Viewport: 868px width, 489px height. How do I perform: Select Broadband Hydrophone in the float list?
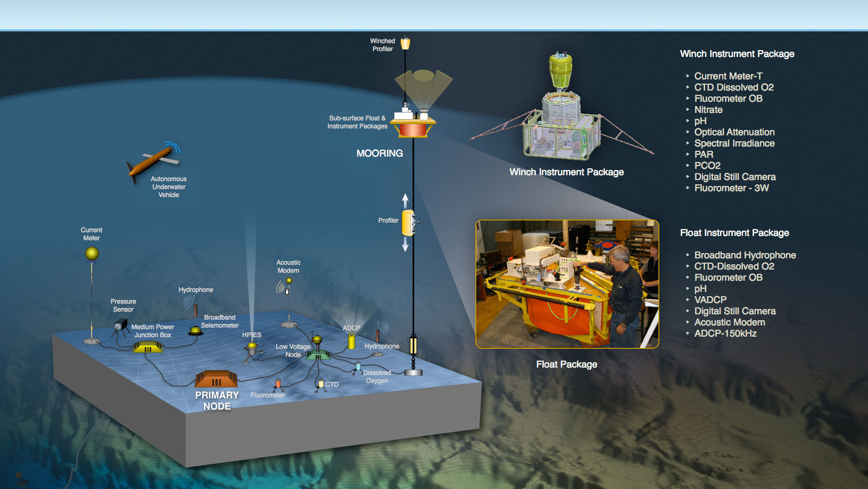coord(745,255)
